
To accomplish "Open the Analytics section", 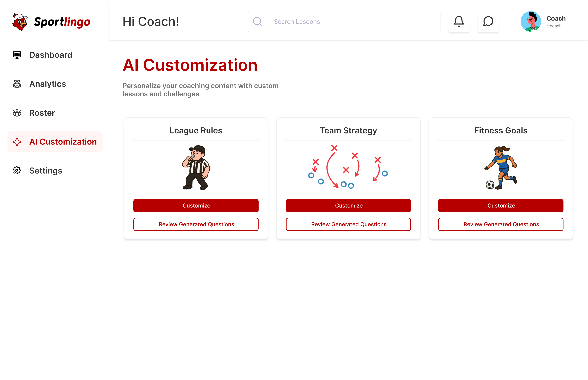I will [48, 84].
